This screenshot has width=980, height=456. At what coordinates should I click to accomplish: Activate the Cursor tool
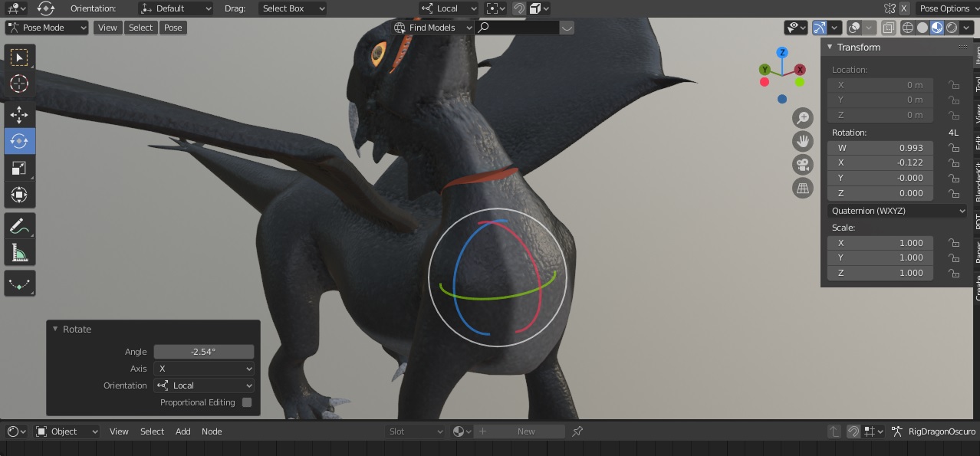[19, 84]
